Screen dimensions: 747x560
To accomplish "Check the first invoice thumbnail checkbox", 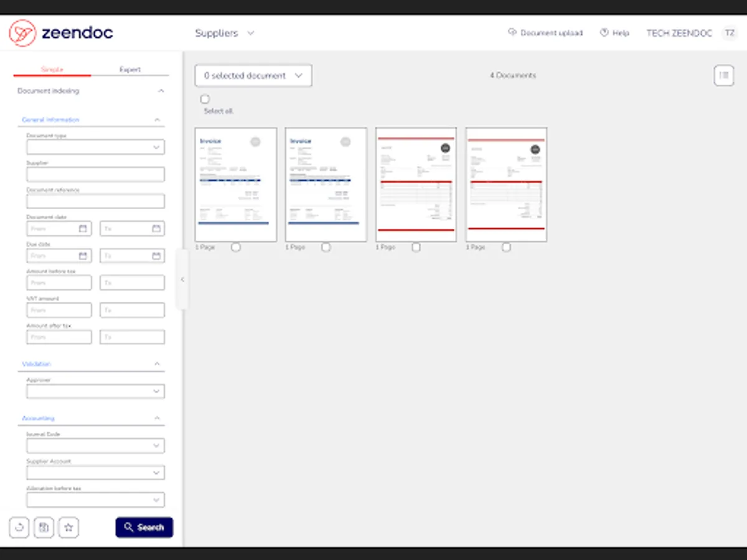I will click(x=236, y=247).
